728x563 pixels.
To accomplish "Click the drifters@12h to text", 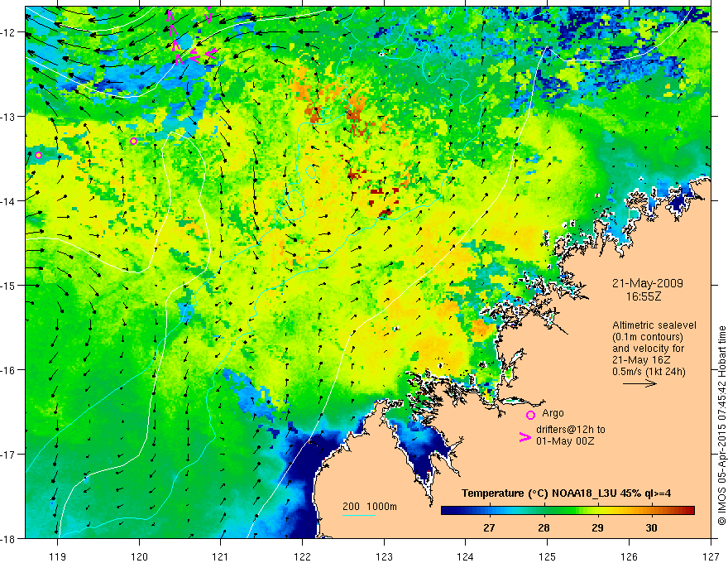I will coord(571,430).
